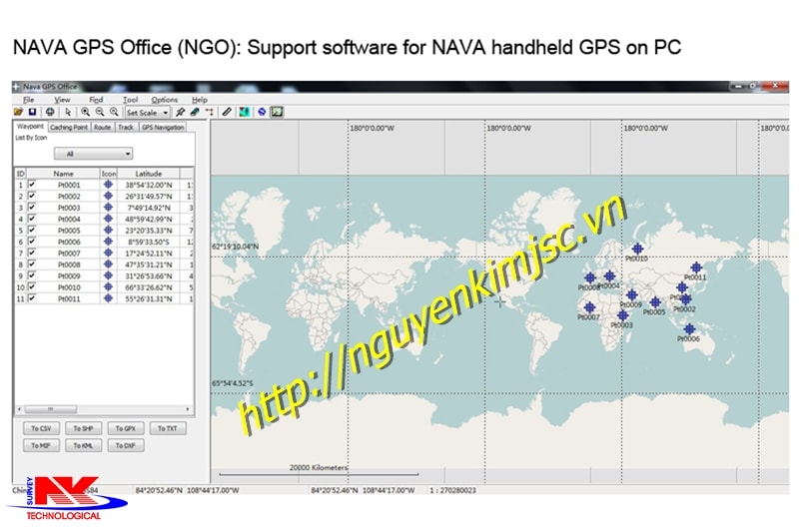
Task: Disable the Pt0011 waypoint checkbox
Action: 32,297
